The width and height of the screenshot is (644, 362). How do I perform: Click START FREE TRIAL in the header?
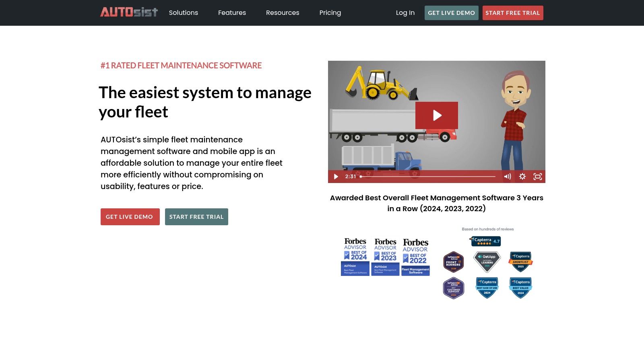click(x=512, y=13)
